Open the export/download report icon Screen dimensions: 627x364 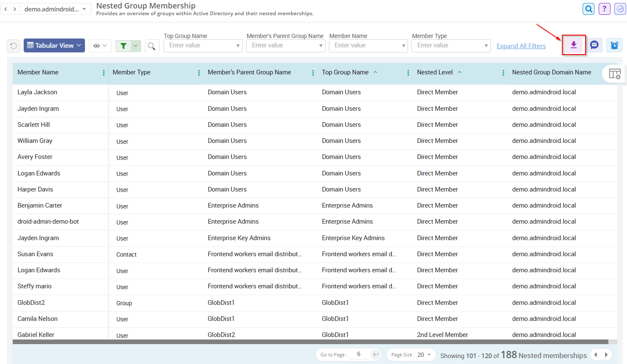[x=574, y=45]
